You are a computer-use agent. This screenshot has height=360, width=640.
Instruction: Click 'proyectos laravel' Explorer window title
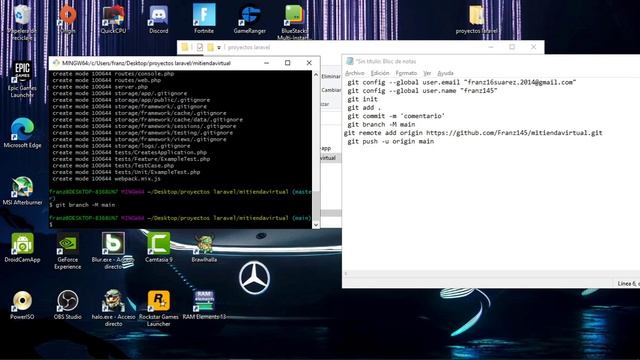pyautogui.click(x=249, y=47)
